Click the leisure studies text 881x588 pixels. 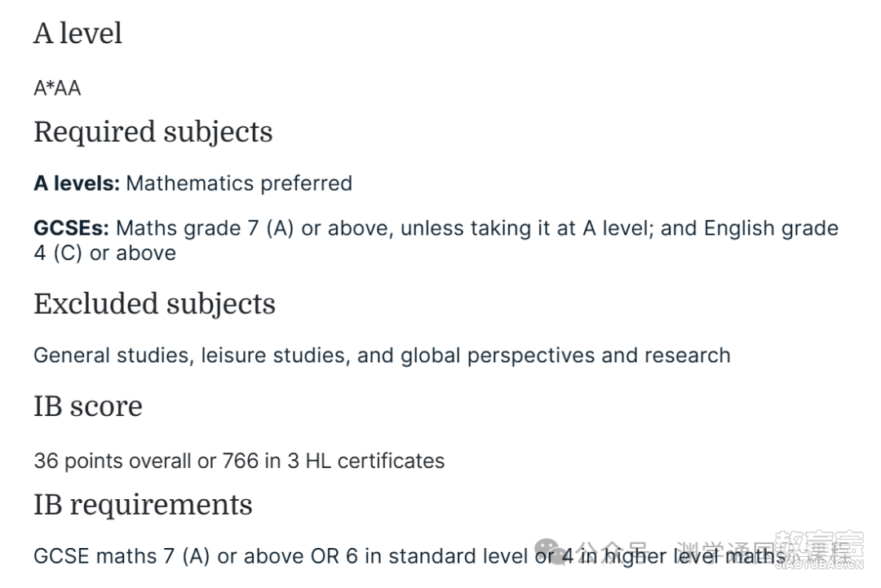276,356
